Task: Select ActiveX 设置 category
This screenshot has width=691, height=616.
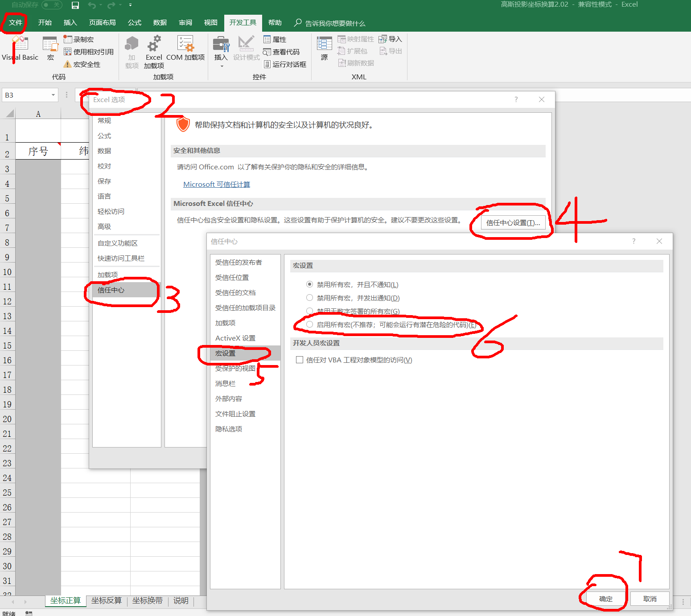Action: 245,338
